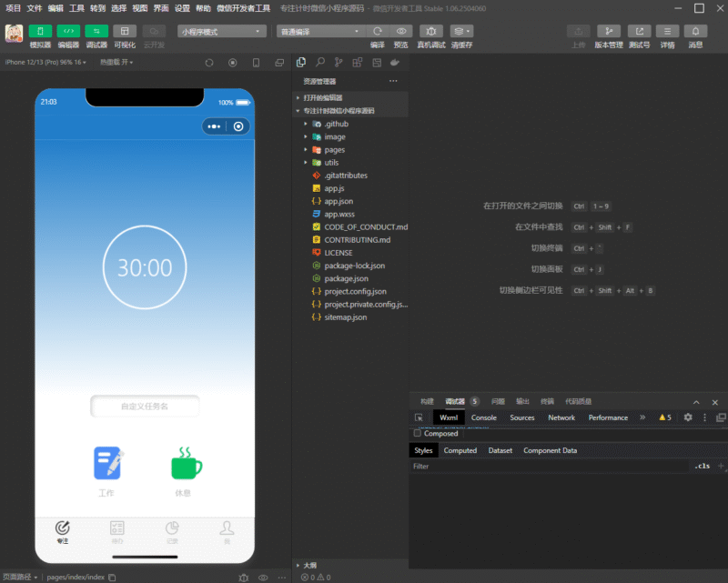This screenshot has width=728, height=583.
Task: Click the 清缓存 clear cache icon
Action: pos(462,31)
